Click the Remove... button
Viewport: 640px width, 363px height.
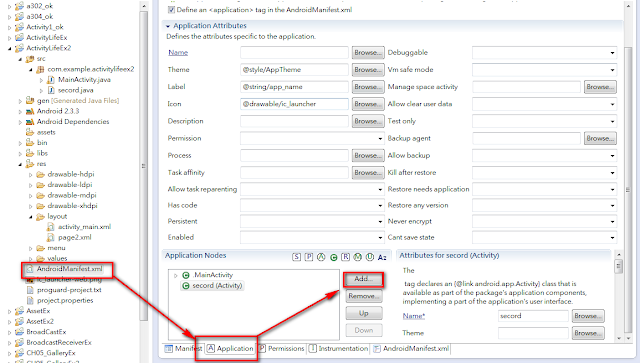[364, 296]
